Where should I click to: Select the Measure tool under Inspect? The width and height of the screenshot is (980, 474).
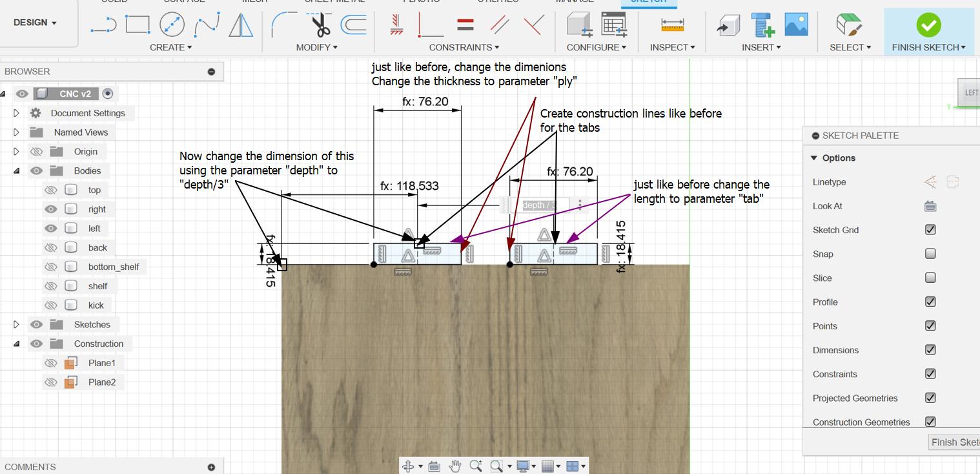click(x=672, y=25)
